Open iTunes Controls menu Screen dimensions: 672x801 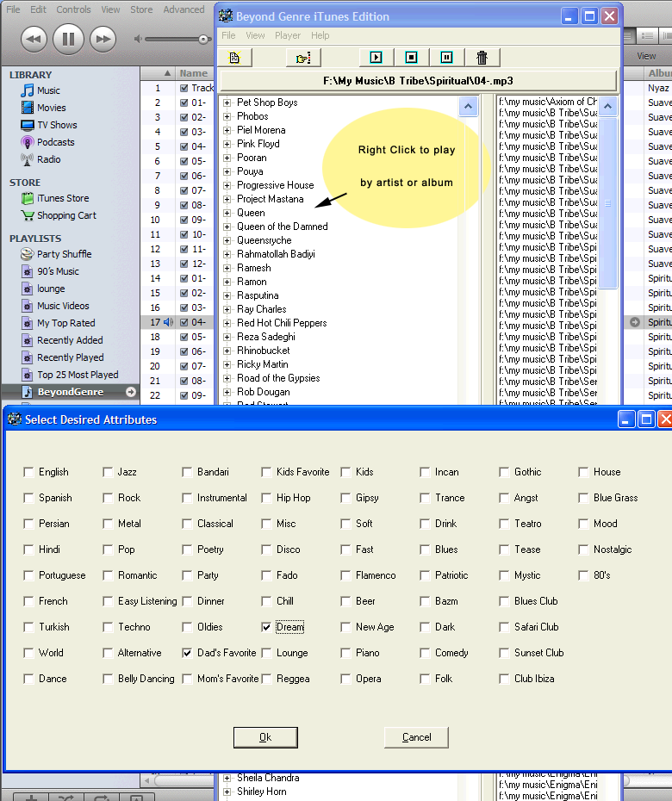[73, 9]
